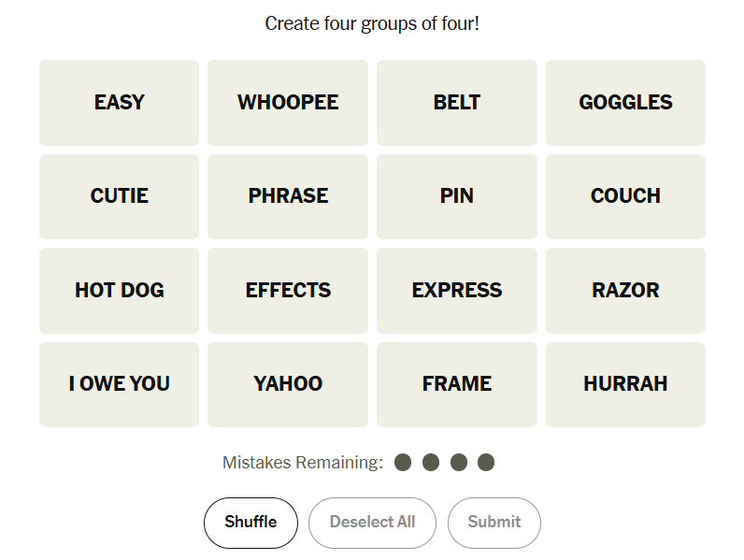
Task: Choose the YAHOO tile
Action: click(288, 384)
